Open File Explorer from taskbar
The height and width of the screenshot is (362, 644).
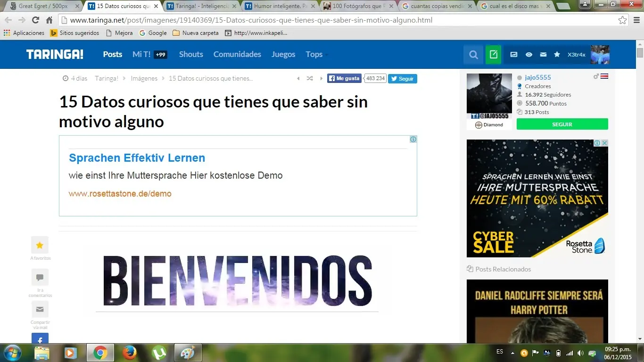click(x=42, y=353)
